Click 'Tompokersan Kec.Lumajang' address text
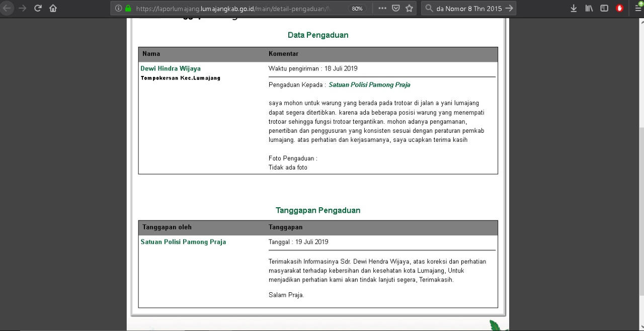The width and height of the screenshot is (644, 331). click(x=180, y=78)
